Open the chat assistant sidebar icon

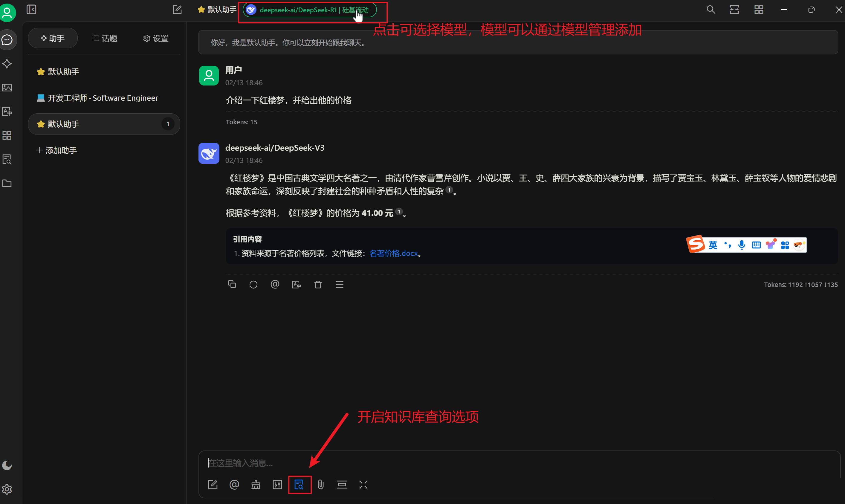(7, 40)
